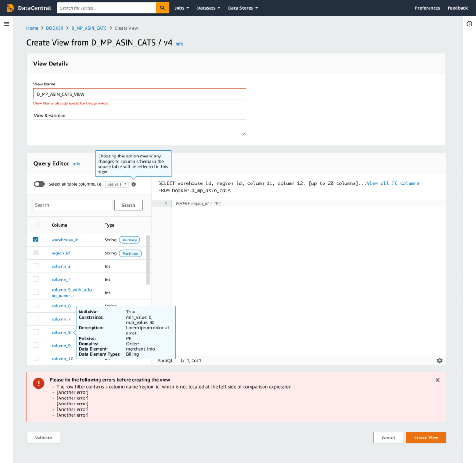Tick the header select-all columns checkbox
The image size is (476, 463).
[x=36, y=225]
